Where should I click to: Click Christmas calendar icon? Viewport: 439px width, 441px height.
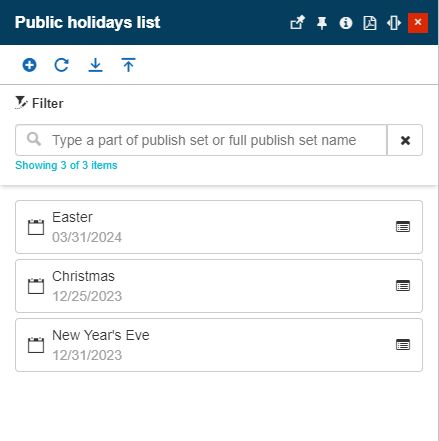[x=36, y=286]
